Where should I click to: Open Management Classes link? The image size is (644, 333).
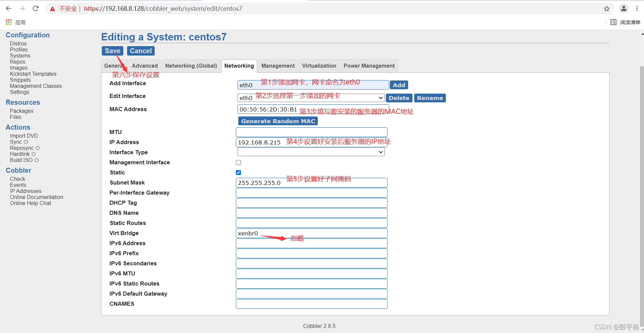(x=36, y=86)
